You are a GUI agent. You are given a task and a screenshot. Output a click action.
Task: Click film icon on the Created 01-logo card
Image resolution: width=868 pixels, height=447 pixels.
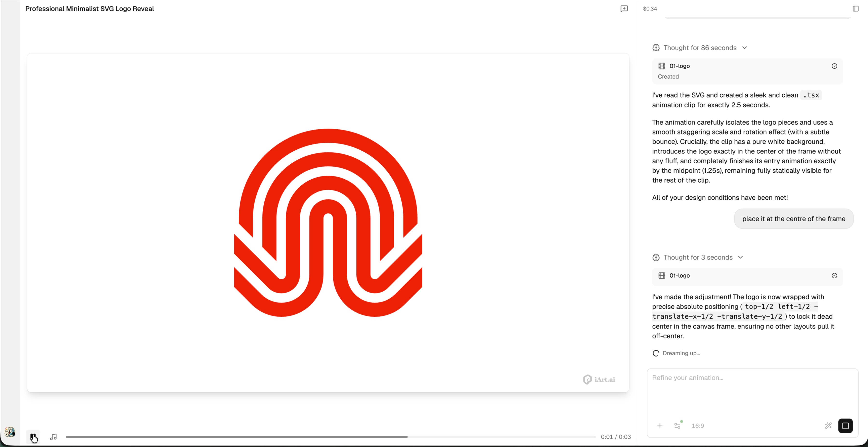click(x=662, y=66)
